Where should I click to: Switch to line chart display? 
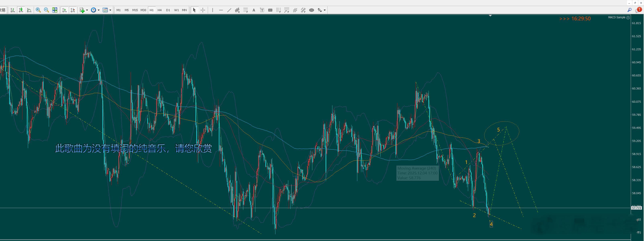coord(29,10)
